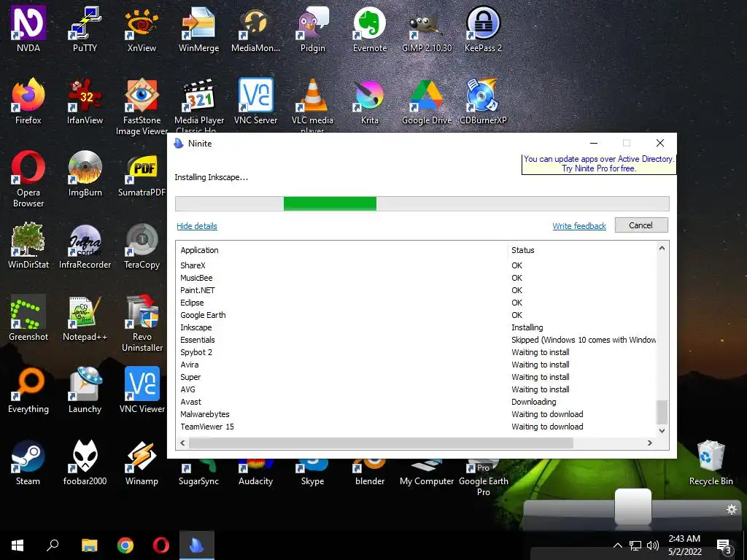The image size is (747, 560).
Task: Open the KeePass 2 desktop icon
Action: pos(483,28)
